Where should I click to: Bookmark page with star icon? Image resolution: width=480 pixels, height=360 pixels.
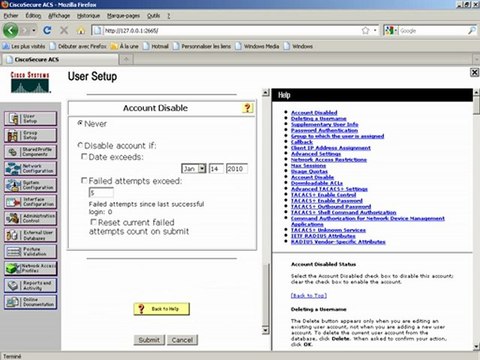pos(365,31)
